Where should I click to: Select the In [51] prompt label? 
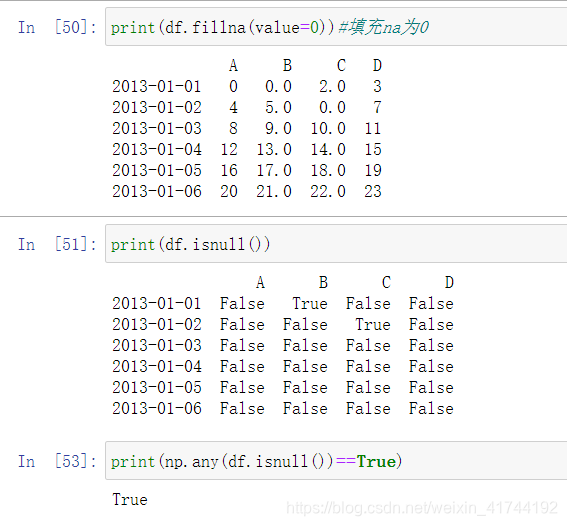pyautogui.click(x=57, y=244)
